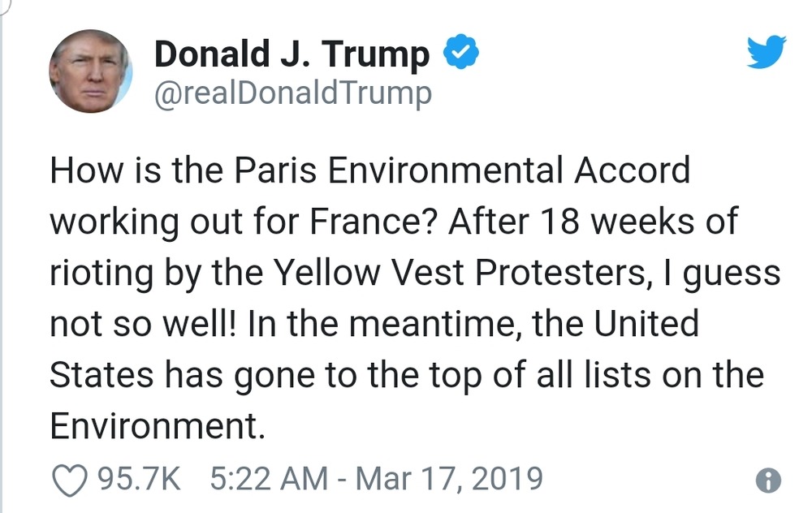Image resolution: width=812 pixels, height=513 pixels.
Task: View the 95.7K likes count
Action: tap(139, 478)
